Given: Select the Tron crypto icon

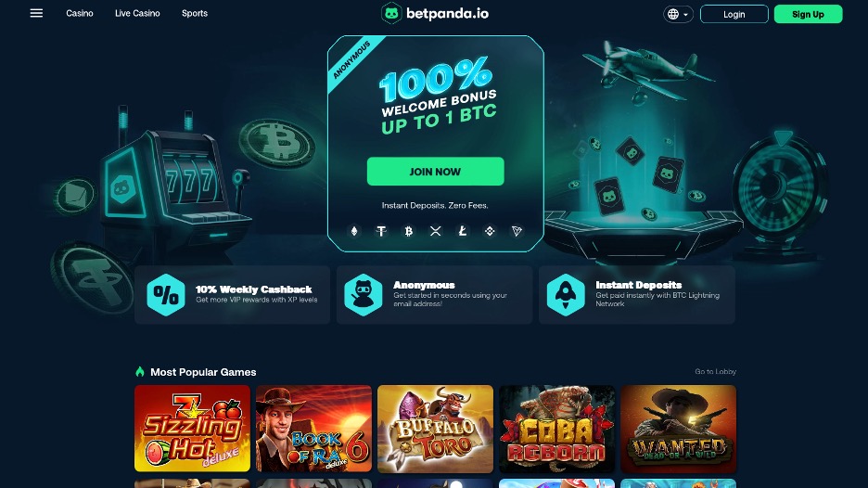Looking at the screenshot, I should pos(517,231).
